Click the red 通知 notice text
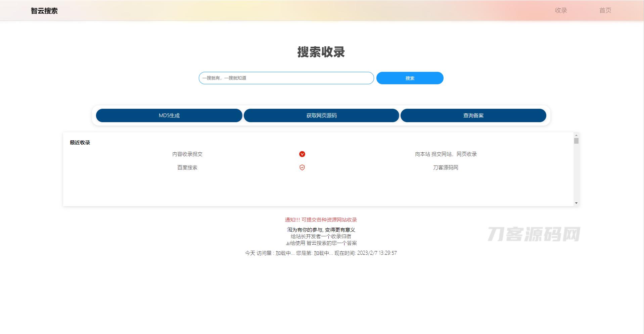The width and height of the screenshot is (644, 334). click(x=321, y=220)
